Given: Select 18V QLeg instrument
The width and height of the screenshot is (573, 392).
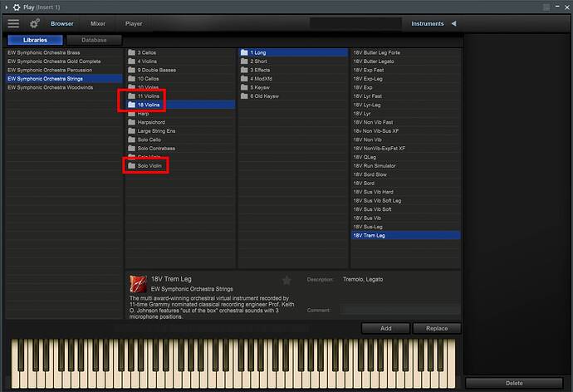Looking at the screenshot, I should pyautogui.click(x=405, y=157).
